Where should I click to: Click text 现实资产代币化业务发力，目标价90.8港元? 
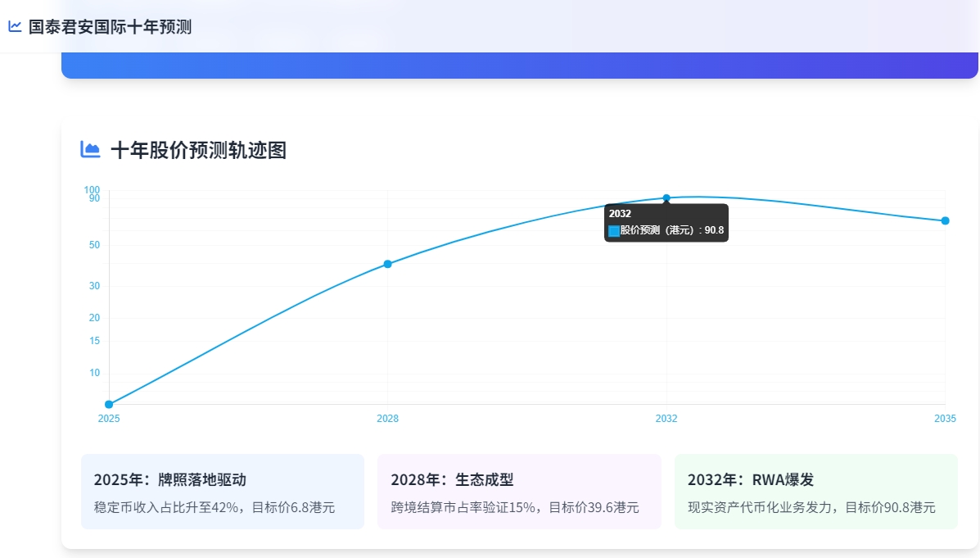tap(812, 507)
